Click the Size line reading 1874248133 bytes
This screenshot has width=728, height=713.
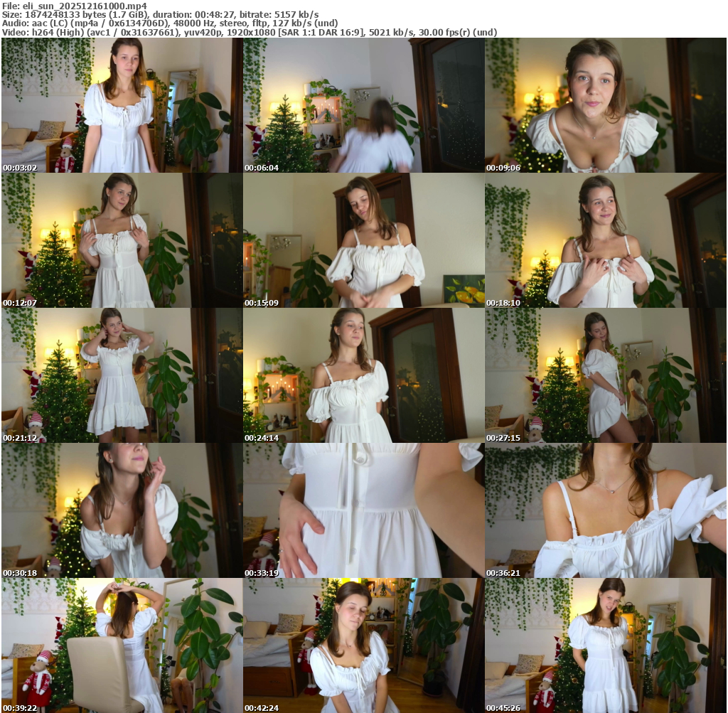click(x=160, y=14)
